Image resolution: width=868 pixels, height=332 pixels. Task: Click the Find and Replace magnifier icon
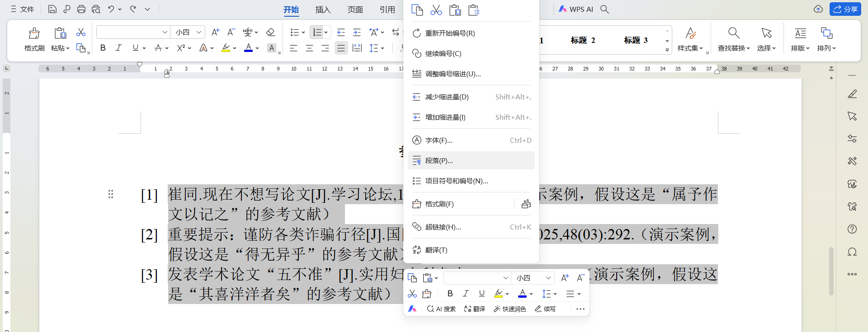pos(734,33)
